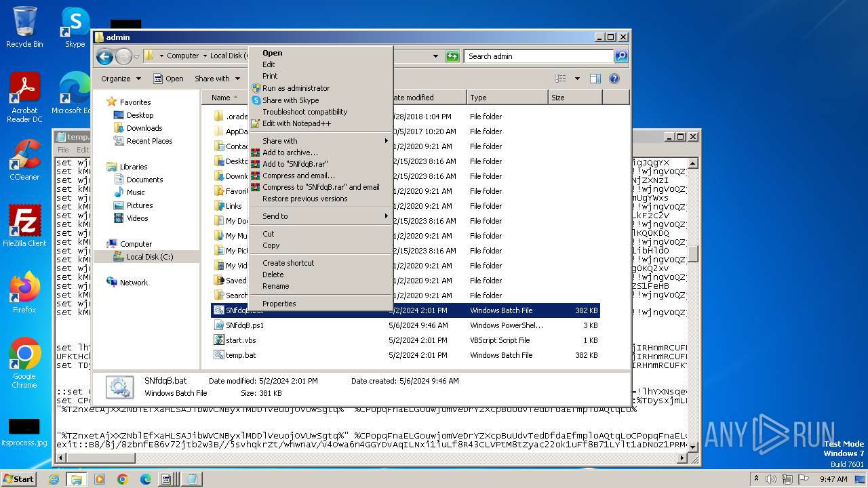Select Run as administrator
Image resolution: width=868 pixels, height=488 pixels.
(x=321, y=88)
